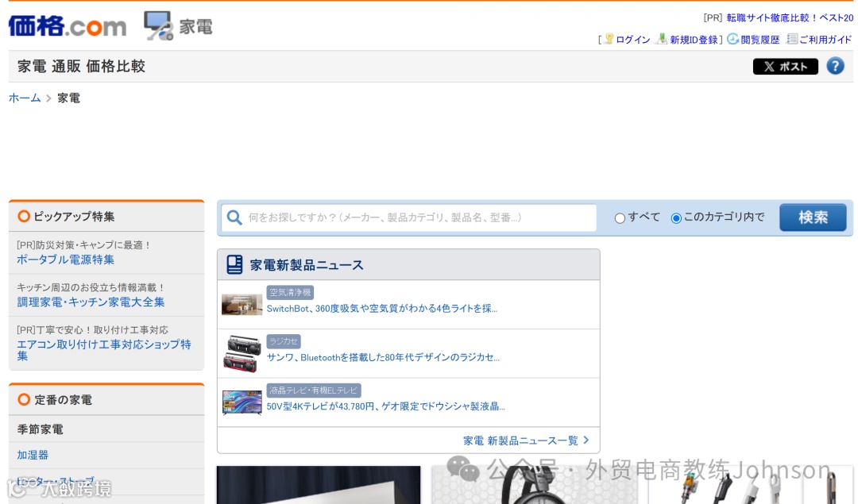Open エアコン取り付け工事対応ショップ特集 link
The height and width of the screenshot is (504, 858).
pyautogui.click(x=104, y=350)
